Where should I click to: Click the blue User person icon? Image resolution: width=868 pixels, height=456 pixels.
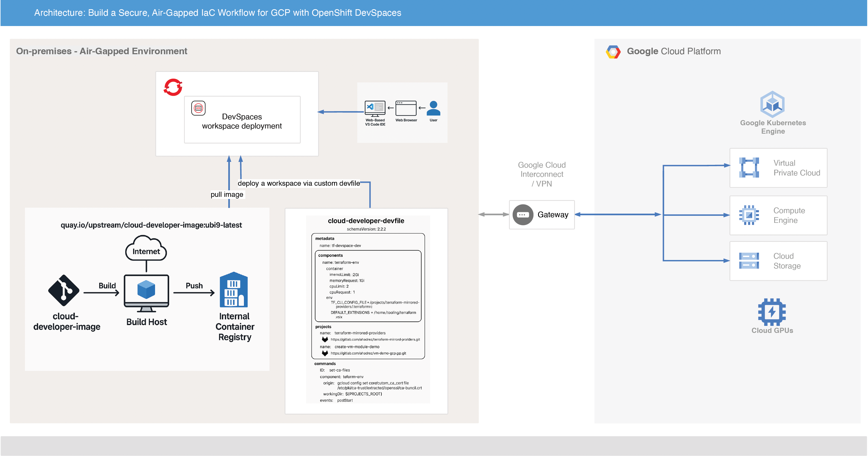(434, 108)
